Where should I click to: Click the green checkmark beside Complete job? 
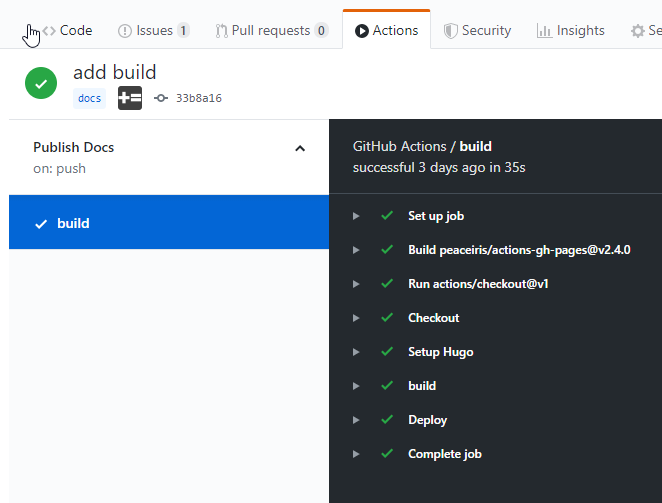tap(387, 454)
